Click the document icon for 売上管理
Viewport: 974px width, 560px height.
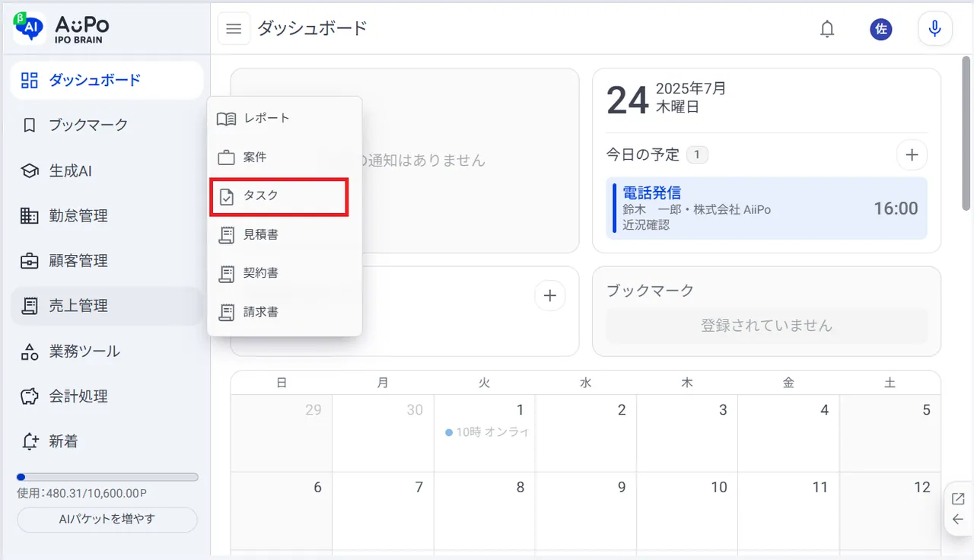point(29,306)
